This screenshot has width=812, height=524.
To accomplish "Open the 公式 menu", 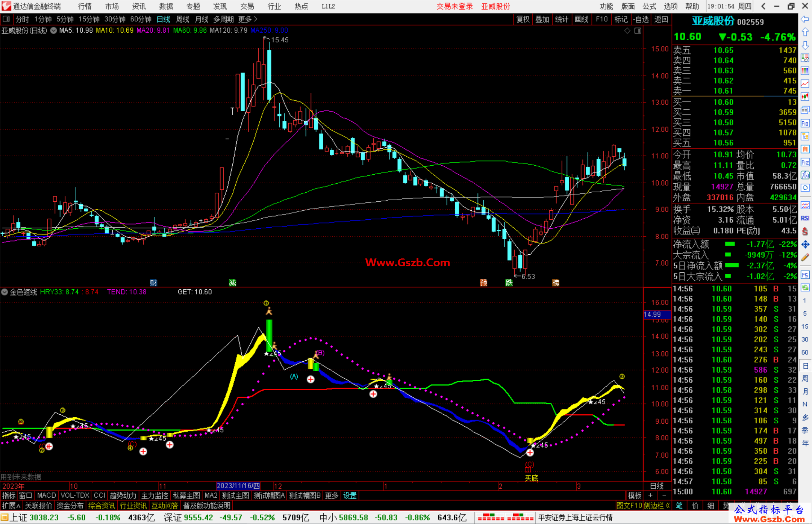I will [649, 6].
